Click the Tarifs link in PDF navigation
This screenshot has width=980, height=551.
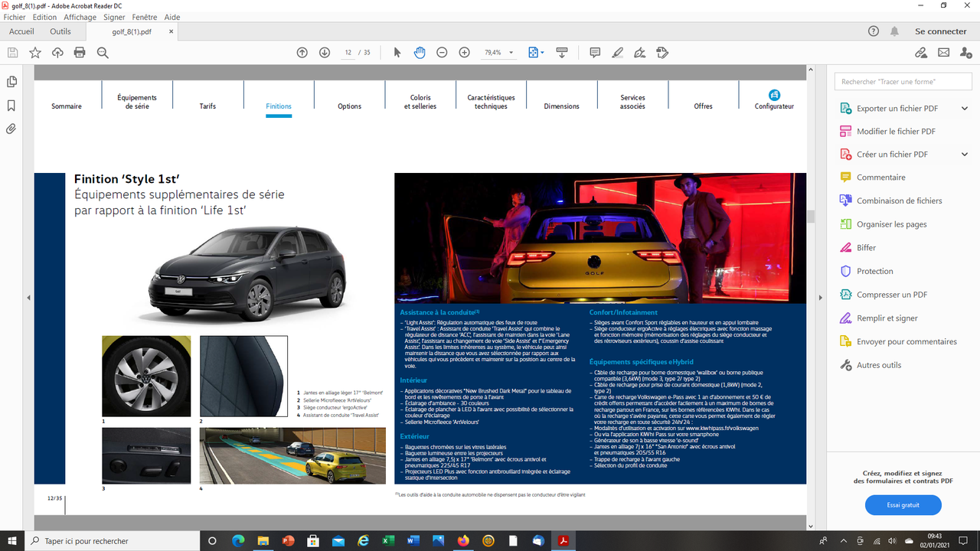207,106
